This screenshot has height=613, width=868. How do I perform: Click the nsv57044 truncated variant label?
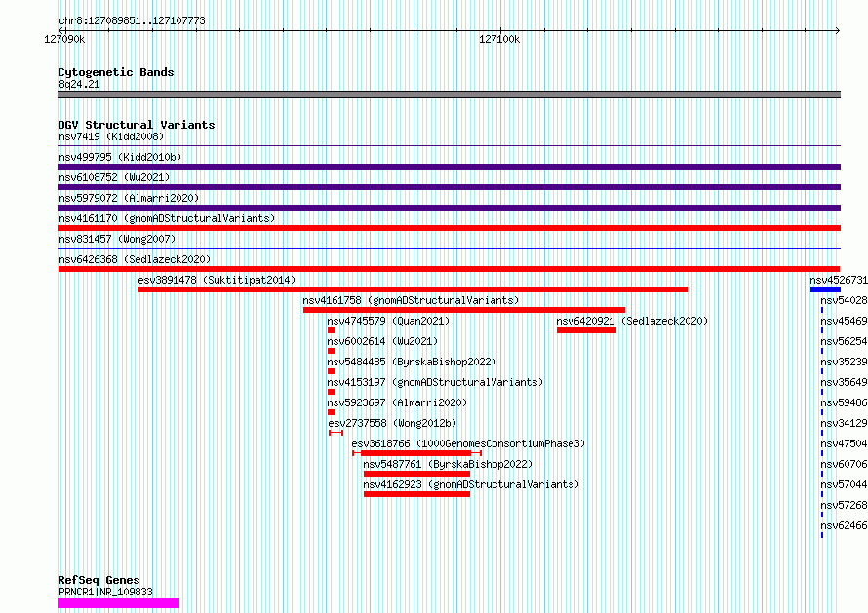[x=845, y=484]
